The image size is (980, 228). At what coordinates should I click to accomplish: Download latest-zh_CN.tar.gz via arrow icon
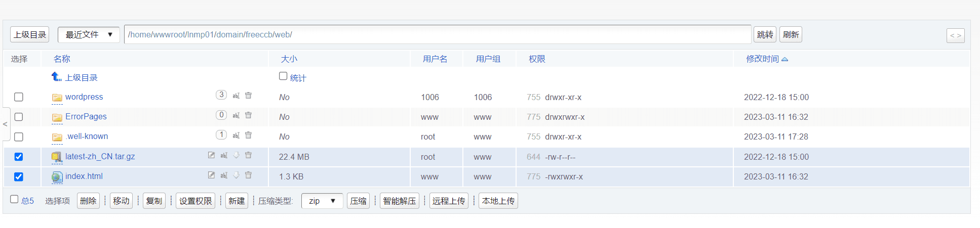coord(236,155)
